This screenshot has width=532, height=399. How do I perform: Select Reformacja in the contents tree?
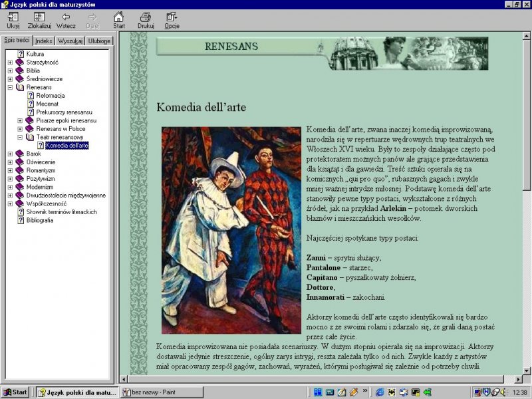coord(50,96)
